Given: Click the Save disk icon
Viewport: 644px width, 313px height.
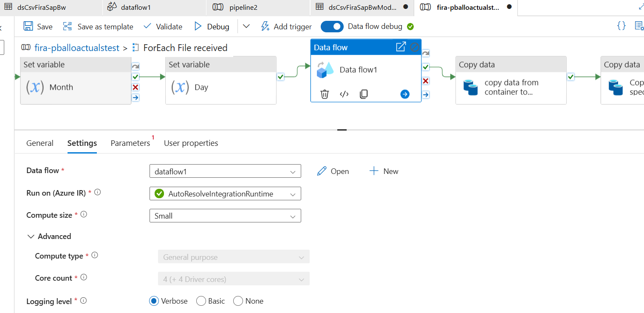Looking at the screenshot, I should pos(28,26).
